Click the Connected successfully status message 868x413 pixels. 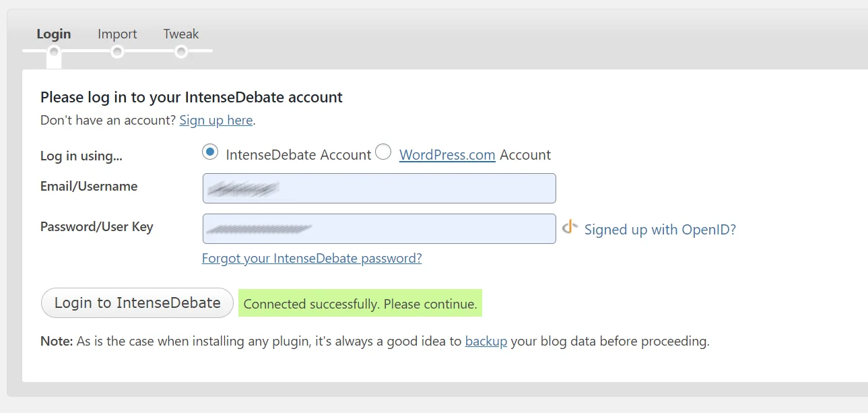pyautogui.click(x=360, y=304)
